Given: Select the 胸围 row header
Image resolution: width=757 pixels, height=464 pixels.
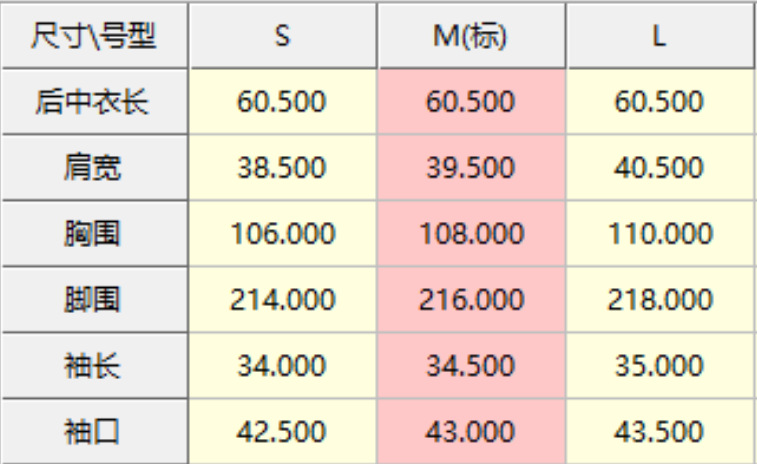Looking at the screenshot, I should coord(94,234).
